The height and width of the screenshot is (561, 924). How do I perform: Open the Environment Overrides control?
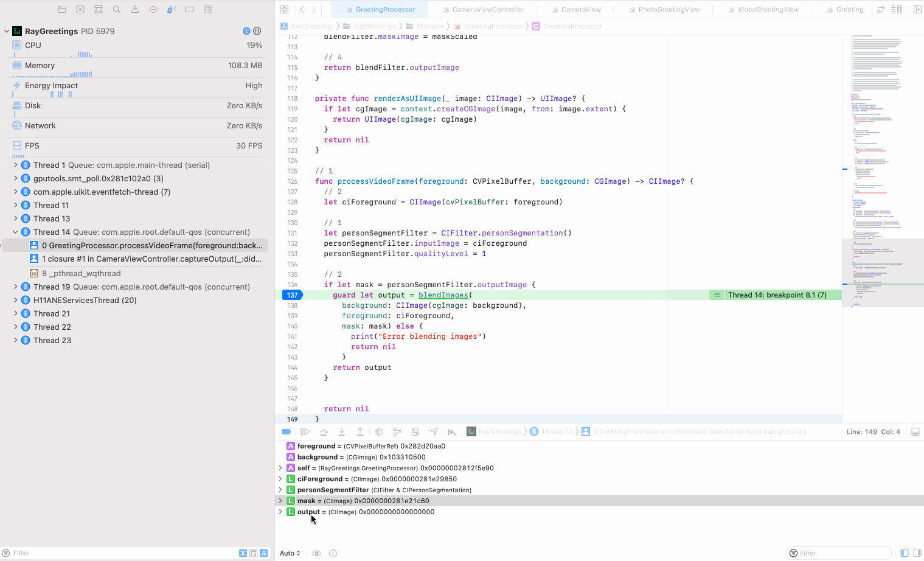click(x=415, y=432)
